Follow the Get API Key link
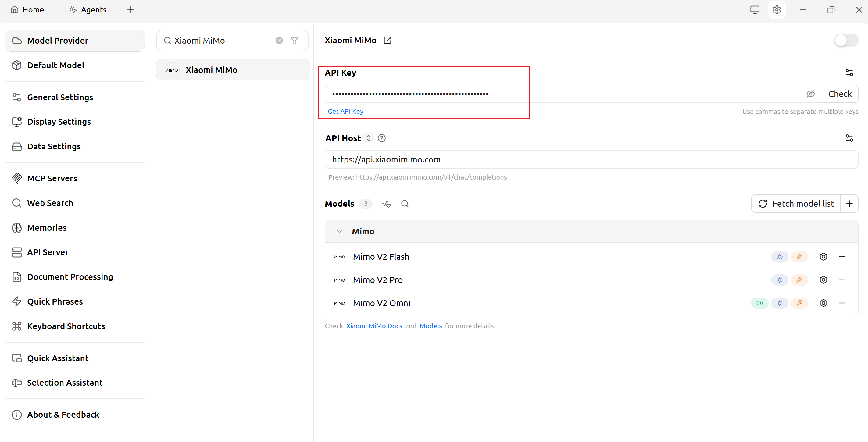Image resolution: width=868 pixels, height=442 pixels. [345, 111]
